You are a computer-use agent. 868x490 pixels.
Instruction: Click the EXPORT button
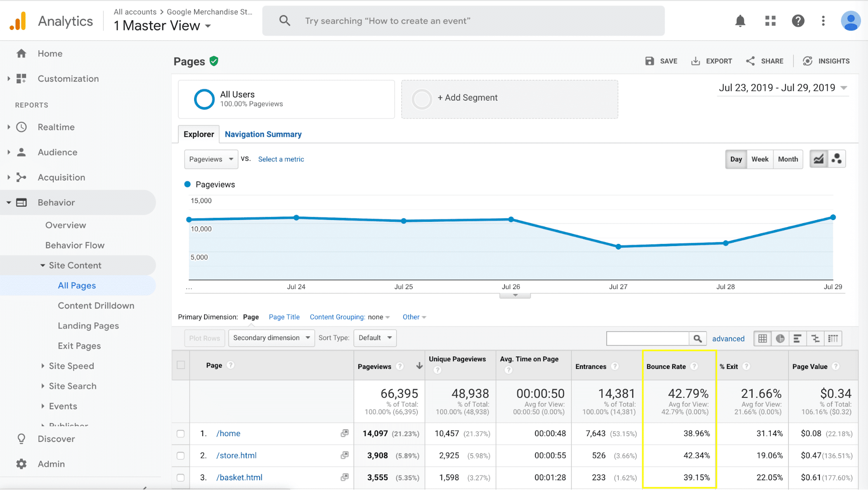tap(711, 61)
